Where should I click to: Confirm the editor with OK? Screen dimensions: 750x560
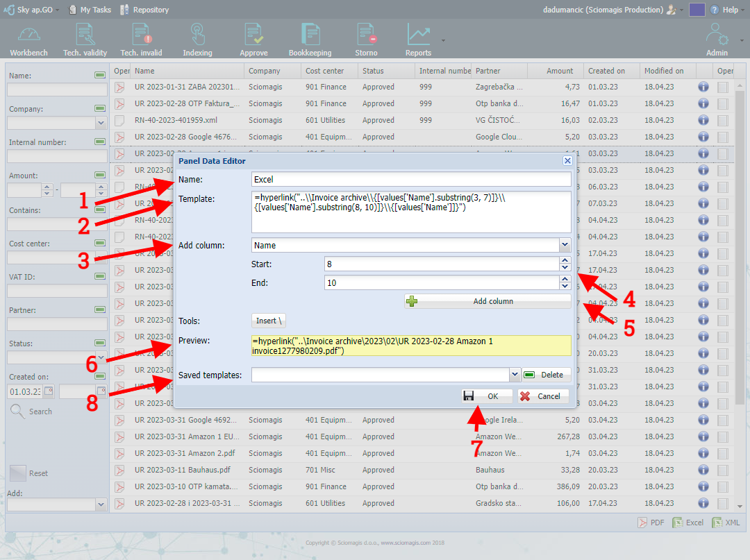[x=487, y=396]
